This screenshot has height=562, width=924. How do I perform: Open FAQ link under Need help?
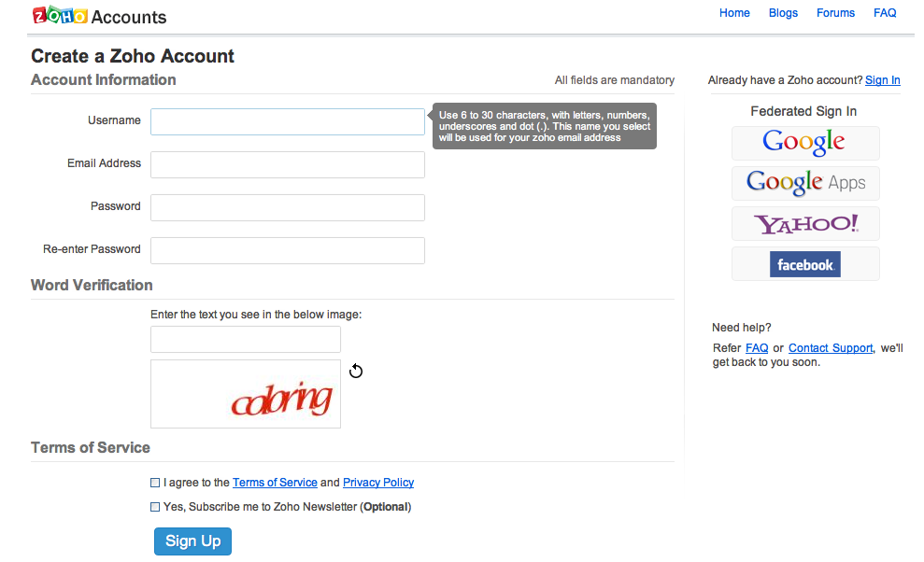tap(757, 348)
